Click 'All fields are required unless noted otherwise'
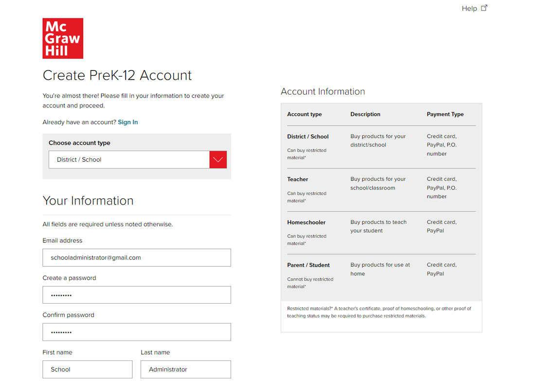Image resolution: width=535 pixels, height=392 pixels. 107,224
